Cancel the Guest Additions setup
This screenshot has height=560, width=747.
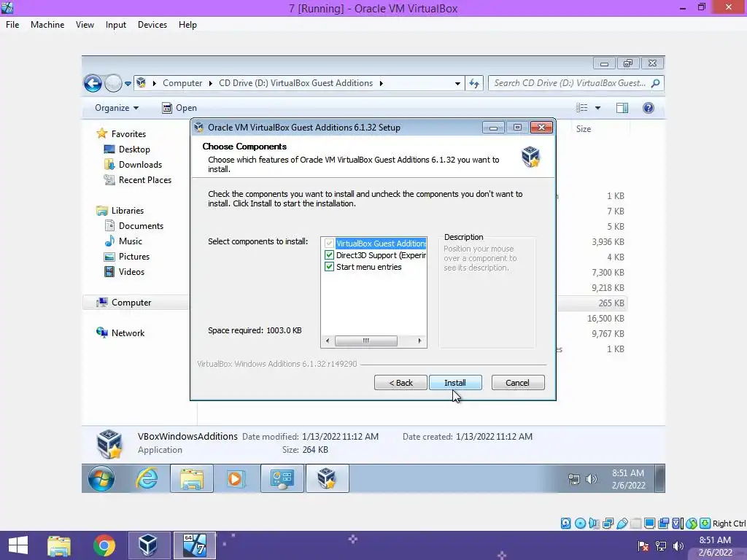(x=517, y=382)
